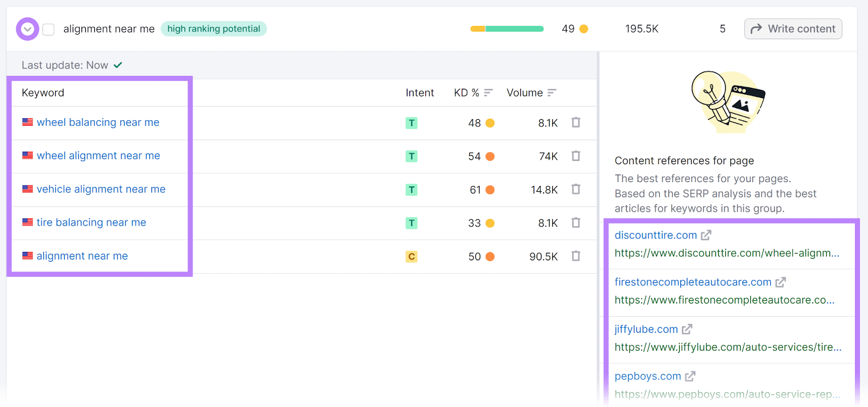Trash the alignment near me keyword row

point(576,256)
